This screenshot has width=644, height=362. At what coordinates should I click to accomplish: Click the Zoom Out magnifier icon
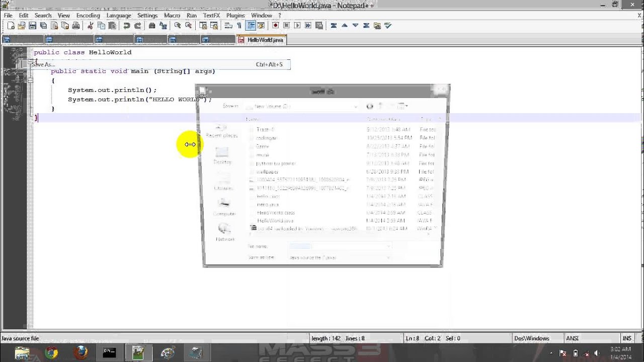188,26
